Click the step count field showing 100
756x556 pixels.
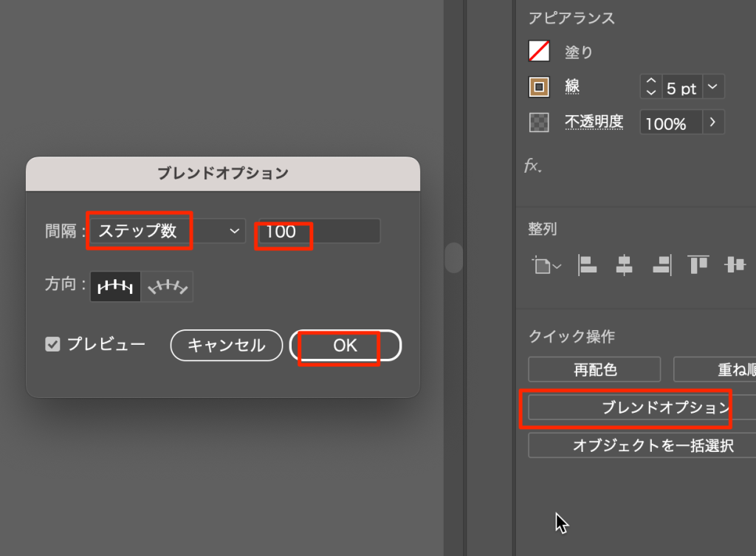coord(318,231)
